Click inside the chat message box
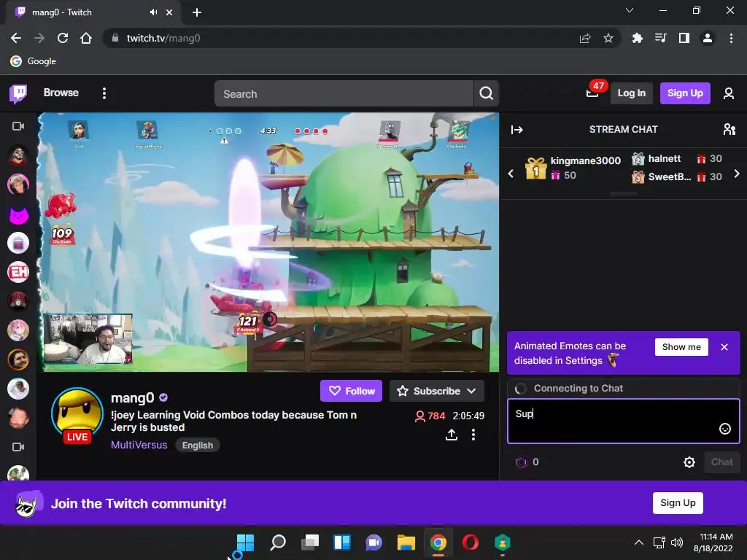This screenshot has height=560, width=747. click(623, 421)
